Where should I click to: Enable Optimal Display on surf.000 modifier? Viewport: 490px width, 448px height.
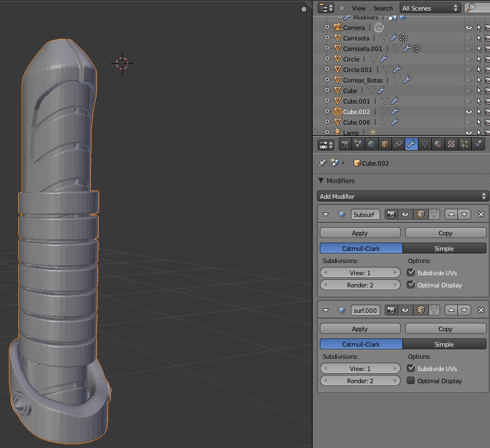(411, 380)
